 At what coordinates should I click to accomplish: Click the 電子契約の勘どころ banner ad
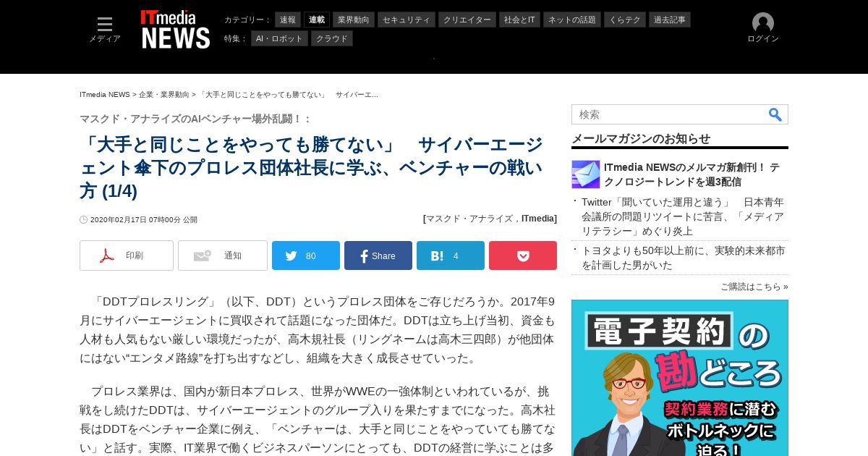(680, 378)
